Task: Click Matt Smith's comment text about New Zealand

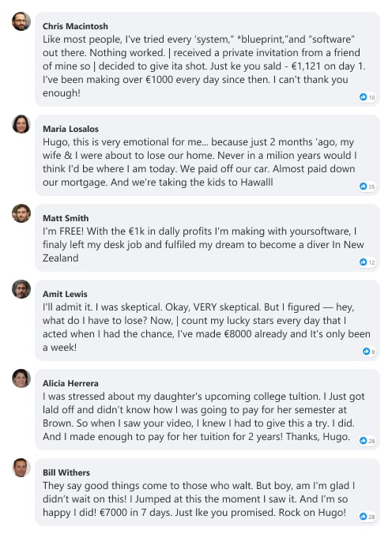Action: coord(203,244)
